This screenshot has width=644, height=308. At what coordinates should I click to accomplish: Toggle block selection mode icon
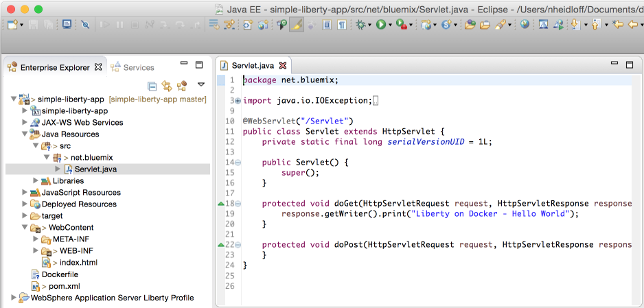(327, 25)
